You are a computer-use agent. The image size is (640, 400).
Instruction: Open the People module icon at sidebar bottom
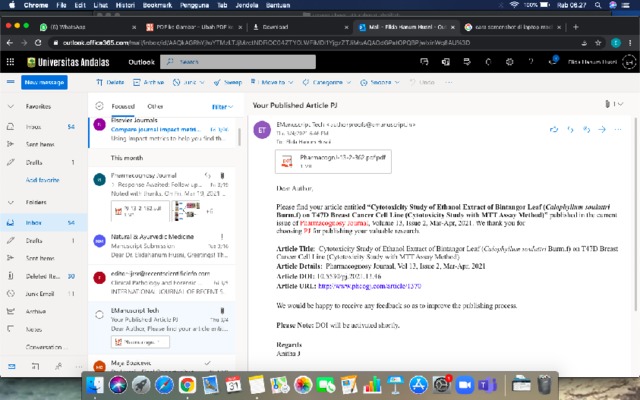coord(58,367)
